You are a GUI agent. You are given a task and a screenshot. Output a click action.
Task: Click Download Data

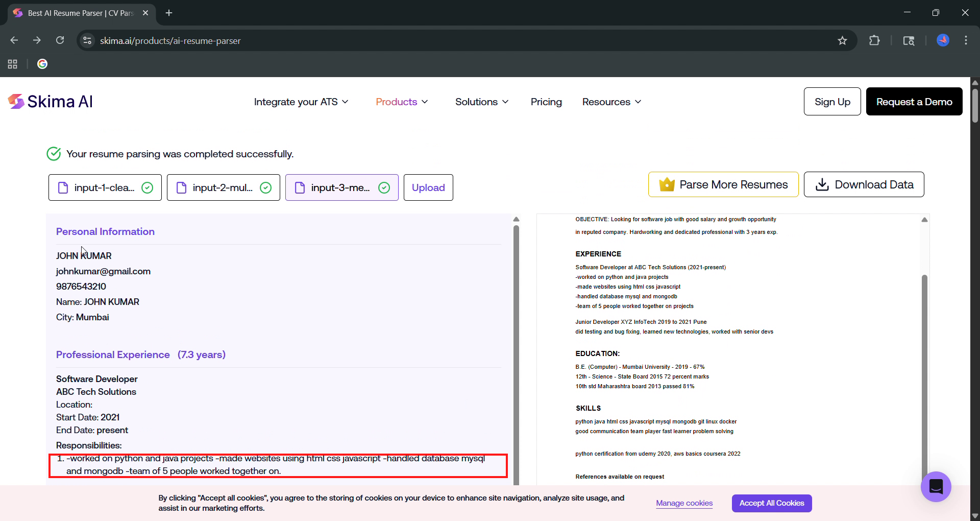pos(864,184)
